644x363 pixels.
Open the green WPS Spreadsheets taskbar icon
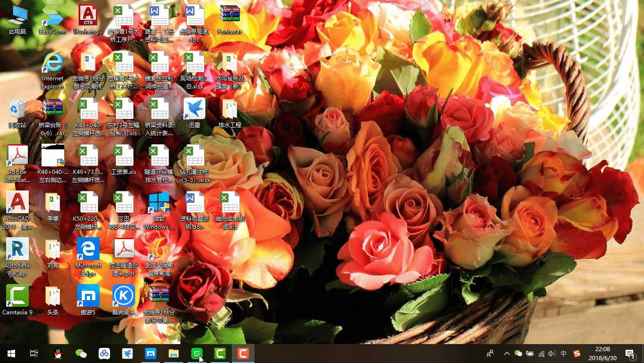(197, 354)
